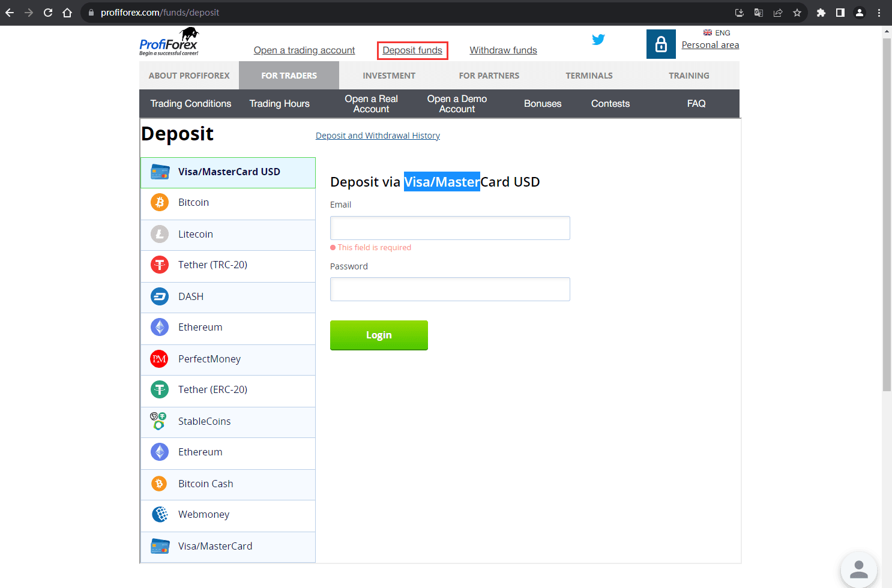
Task: Go back with the browser back arrow
Action: click(10, 13)
